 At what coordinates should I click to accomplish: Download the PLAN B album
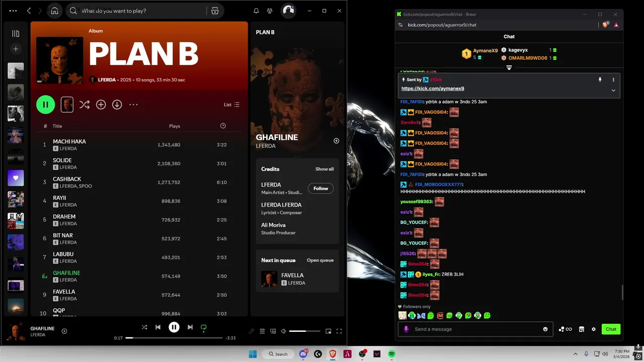click(x=117, y=105)
